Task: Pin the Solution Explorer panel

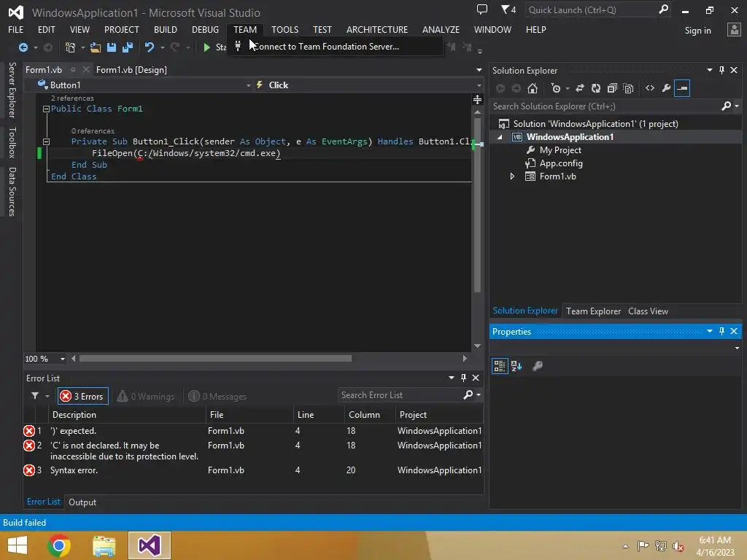Action: coord(721,70)
